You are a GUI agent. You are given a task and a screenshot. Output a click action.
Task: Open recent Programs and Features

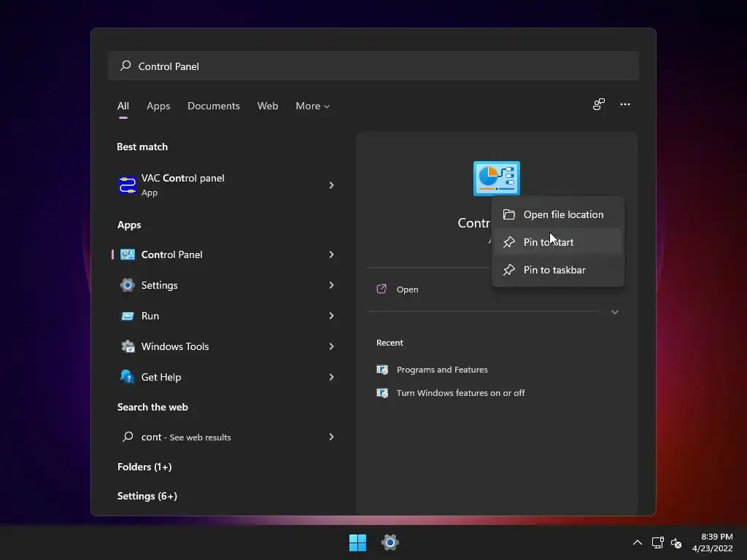(x=442, y=370)
